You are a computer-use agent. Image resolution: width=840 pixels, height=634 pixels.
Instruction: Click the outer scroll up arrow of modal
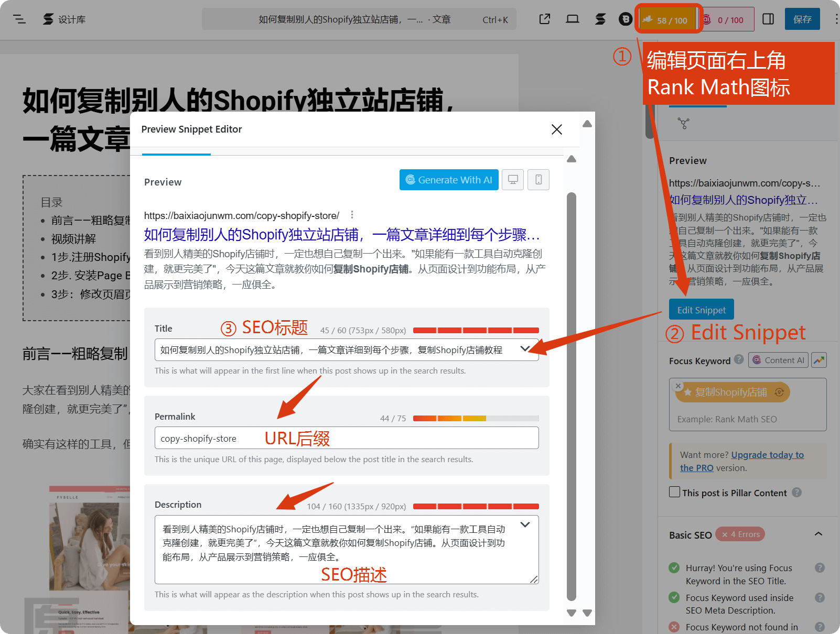(587, 124)
